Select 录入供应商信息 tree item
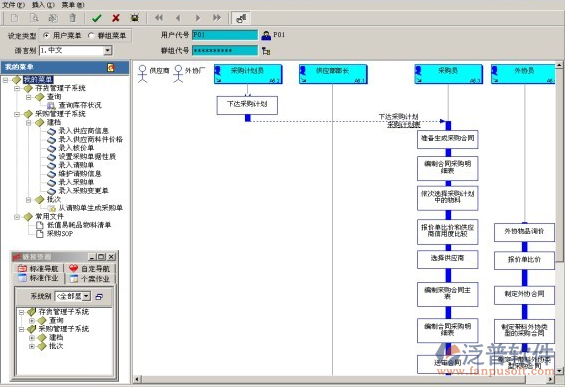The height and width of the screenshot is (387, 565). (84, 131)
